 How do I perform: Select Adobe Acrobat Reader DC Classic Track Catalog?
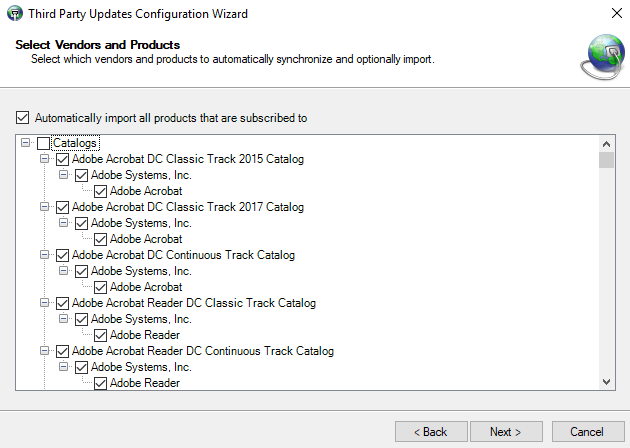click(194, 303)
